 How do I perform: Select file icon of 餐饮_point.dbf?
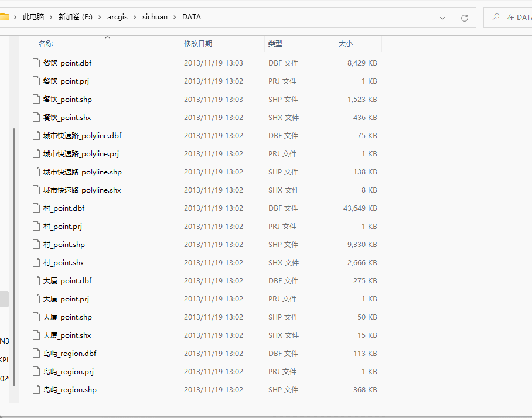(x=36, y=63)
